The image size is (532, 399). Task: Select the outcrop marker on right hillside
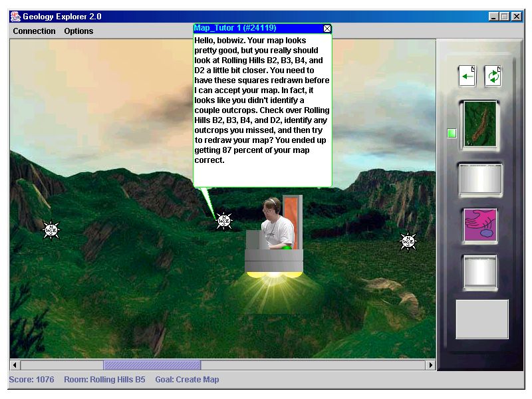click(x=408, y=241)
